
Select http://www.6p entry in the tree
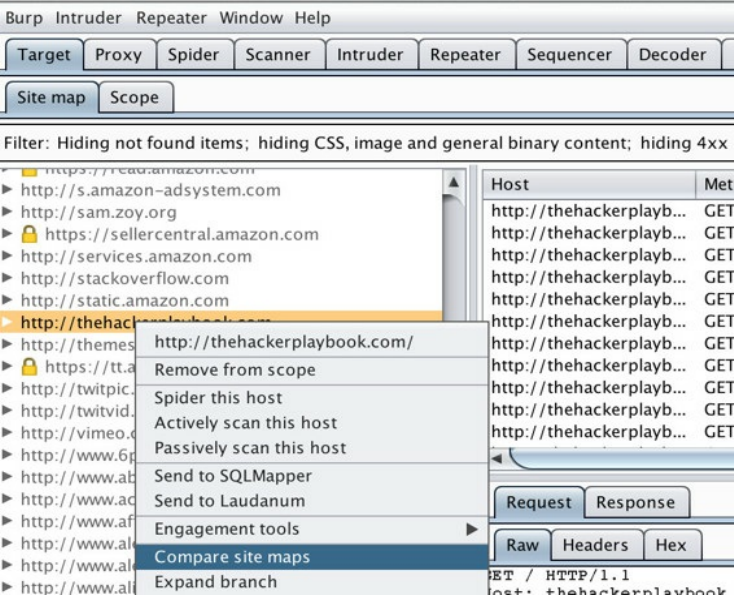[x=78, y=455]
